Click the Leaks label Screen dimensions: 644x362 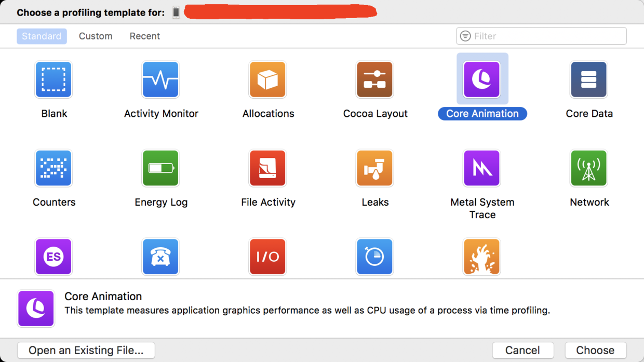375,203
